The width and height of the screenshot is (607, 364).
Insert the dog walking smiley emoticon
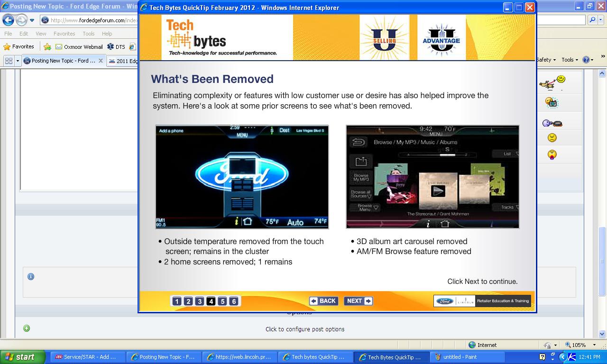click(x=552, y=82)
